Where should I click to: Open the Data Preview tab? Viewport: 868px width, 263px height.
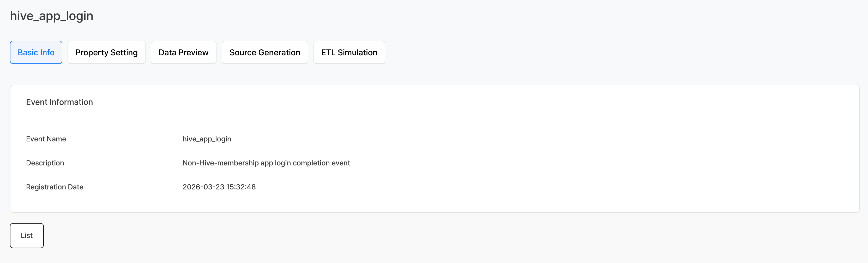tap(183, 53)
